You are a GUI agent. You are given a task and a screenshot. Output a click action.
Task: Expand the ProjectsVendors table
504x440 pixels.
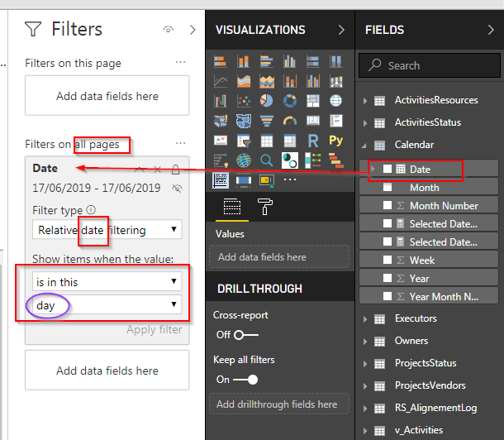[365, 386]
